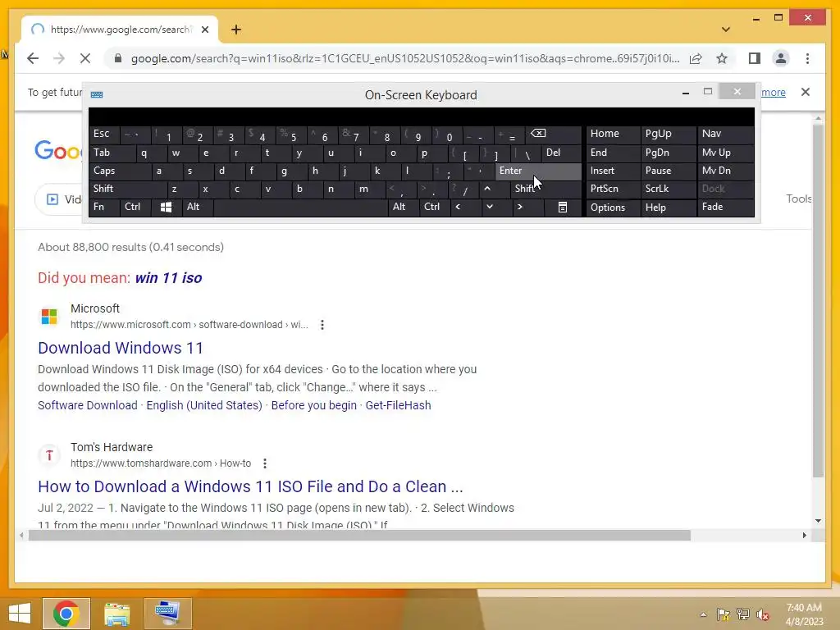This screenshot has height=630, width=840.
Task: Open keyboard Options
Action: coord(612,208)
